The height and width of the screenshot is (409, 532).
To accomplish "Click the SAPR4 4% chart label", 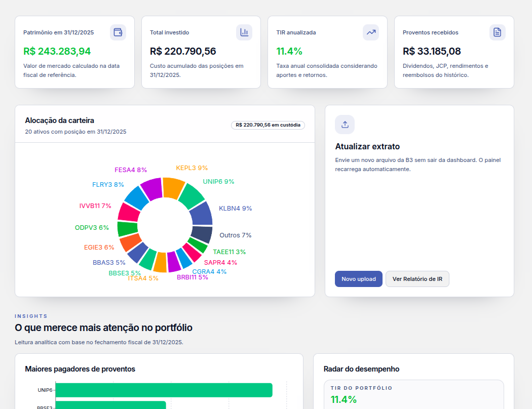I will 220,262.
